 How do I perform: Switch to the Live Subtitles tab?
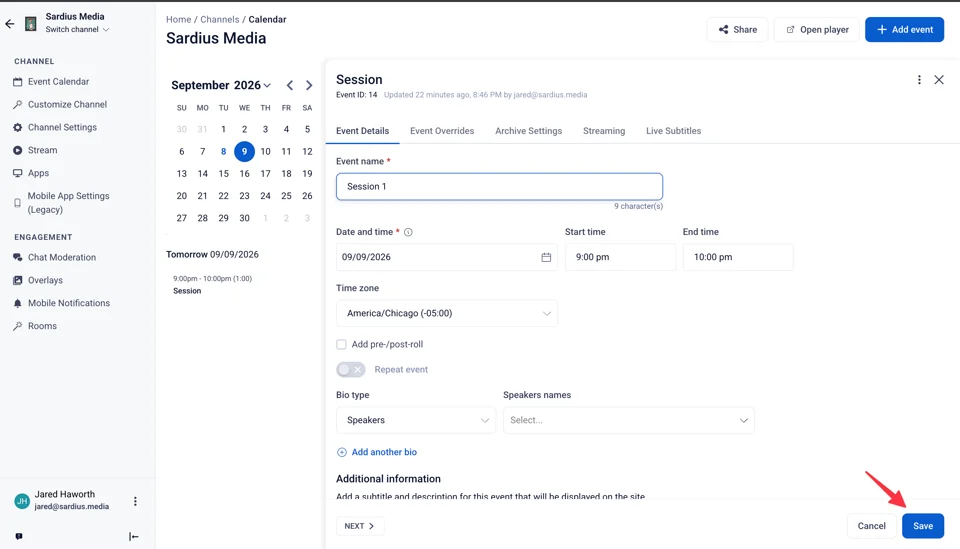673,131
